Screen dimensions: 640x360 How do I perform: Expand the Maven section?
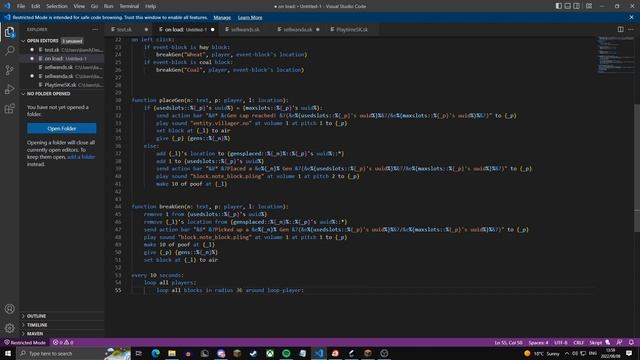62,333
